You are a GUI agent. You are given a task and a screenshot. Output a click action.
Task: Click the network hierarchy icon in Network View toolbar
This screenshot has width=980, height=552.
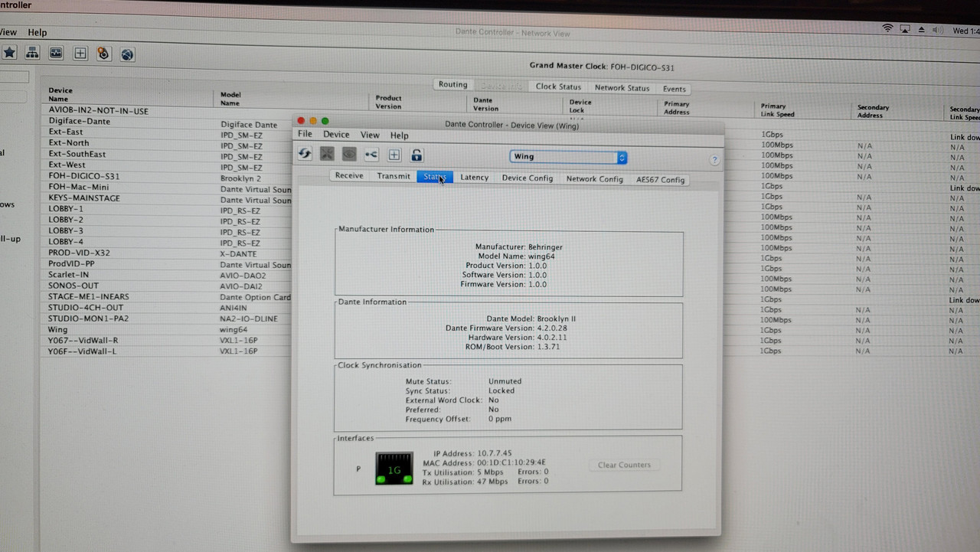pyautogui.click(x=32, y=53)
